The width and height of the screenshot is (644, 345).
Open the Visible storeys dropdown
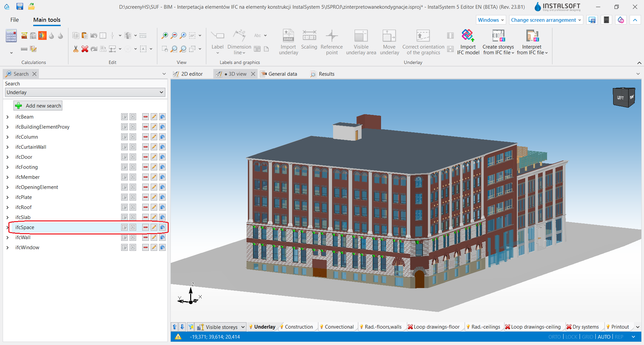(222, 327)
